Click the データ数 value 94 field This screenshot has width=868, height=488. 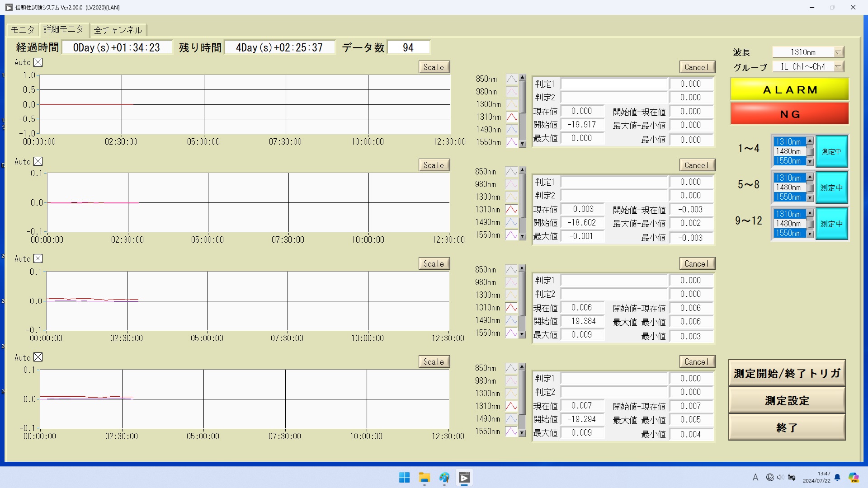[x=408, y=47]
